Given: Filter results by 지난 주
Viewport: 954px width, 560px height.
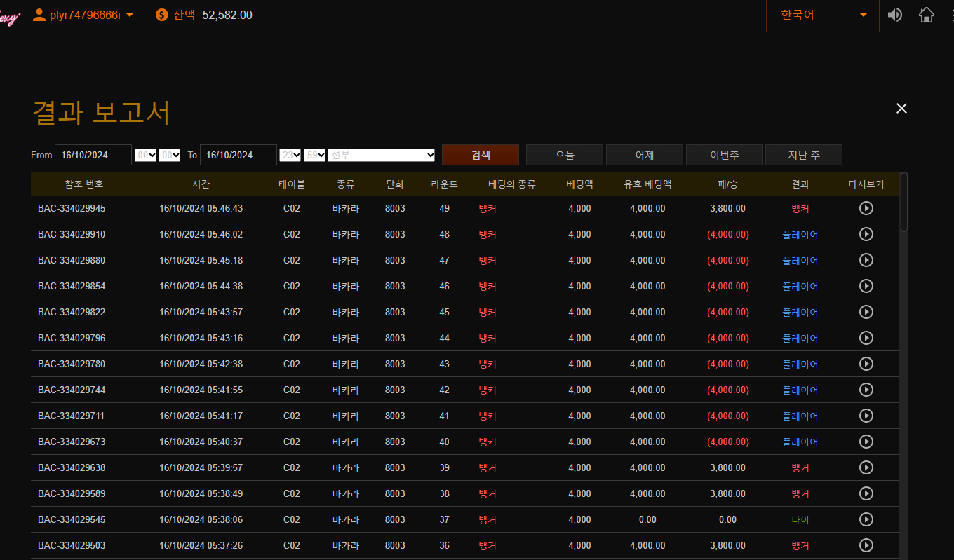Looking at the screenshot, I should click(803, 155).
